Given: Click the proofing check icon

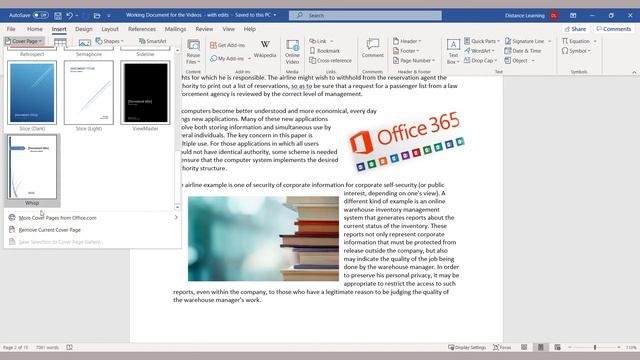Looking at the screenshot, I should point(69,347).
